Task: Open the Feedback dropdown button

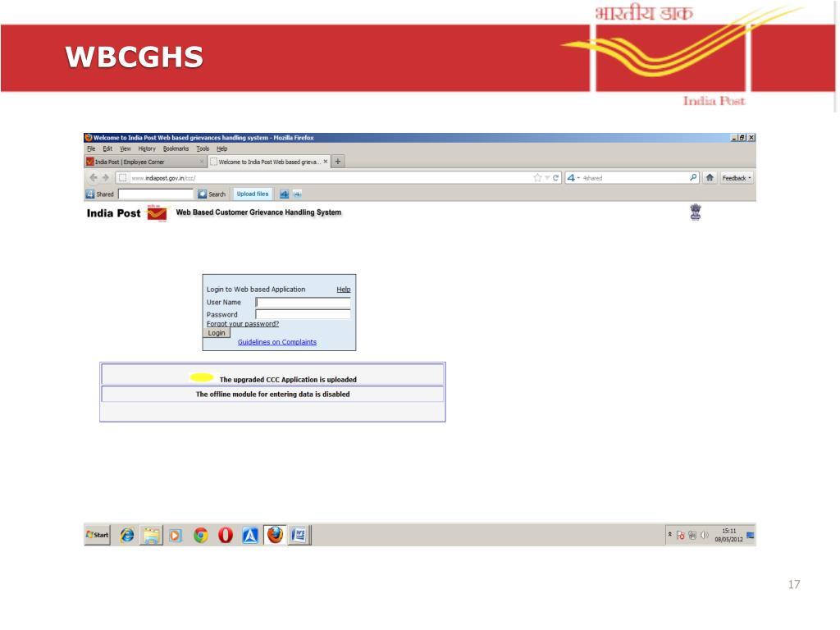Action: pos(737,178)
